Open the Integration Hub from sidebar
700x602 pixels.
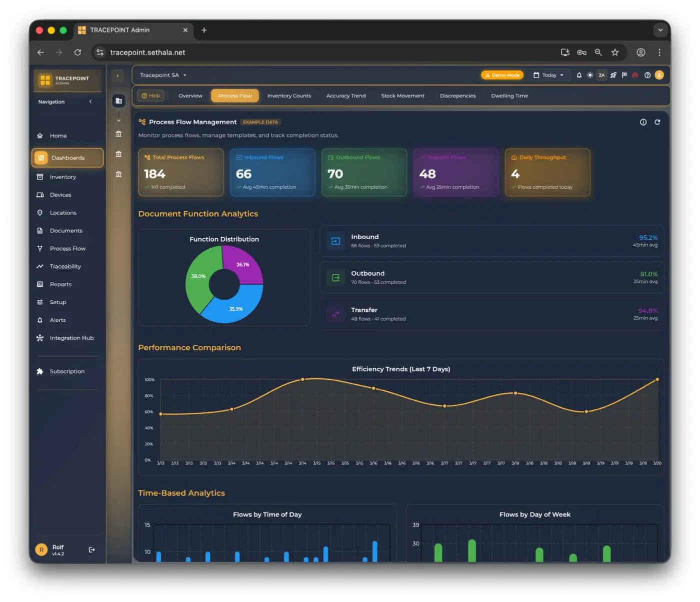(x=71, y=338)
